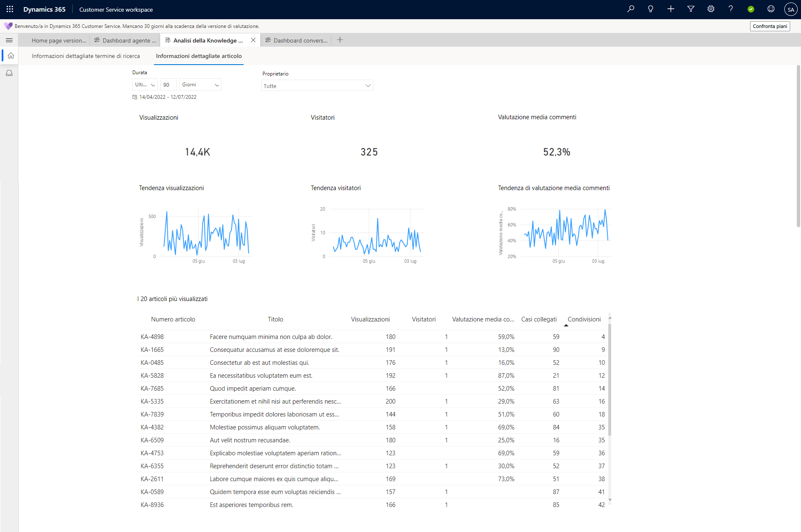Expand the Proprietario Tutte dropdown
Viewport: 801px width, 532px height.
317,86
